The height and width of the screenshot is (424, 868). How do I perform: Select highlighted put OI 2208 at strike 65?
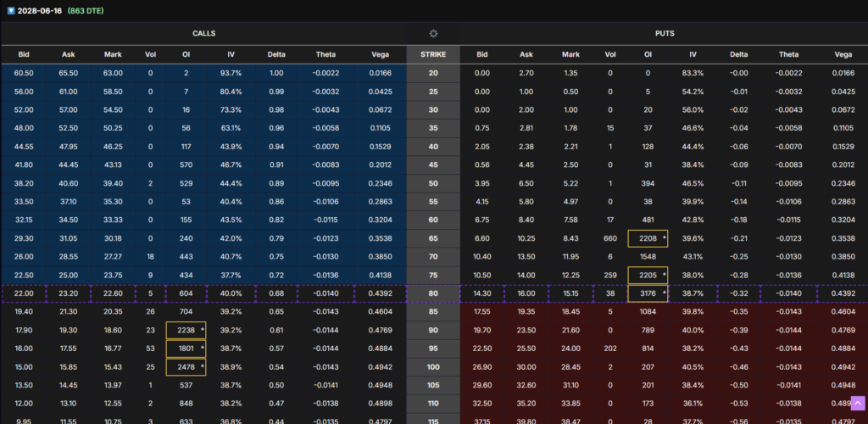(648, 238)
